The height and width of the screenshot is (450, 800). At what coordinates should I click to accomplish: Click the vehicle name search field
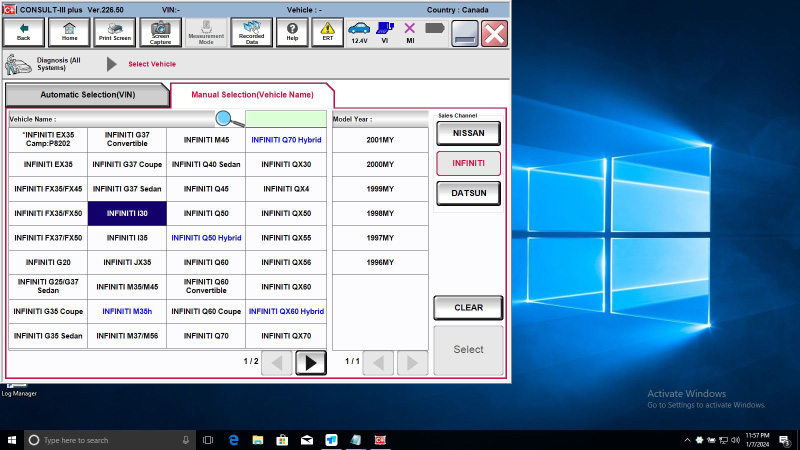click(286, 119)
